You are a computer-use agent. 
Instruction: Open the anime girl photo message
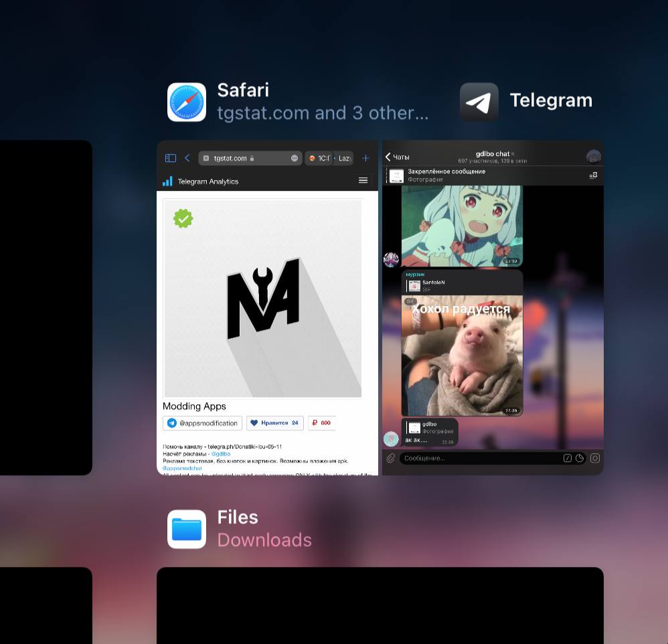pyautogui.click(x=462, y=226)
